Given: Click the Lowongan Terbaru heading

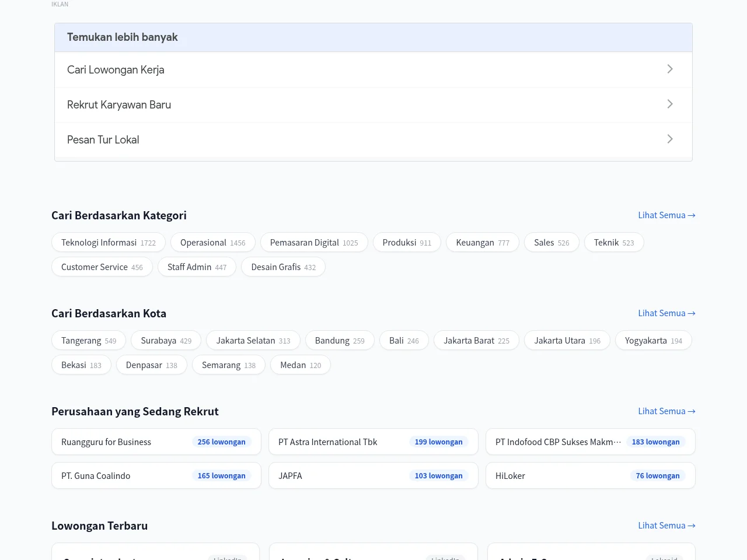Looking at the screenshot, I should pos(99,526).
